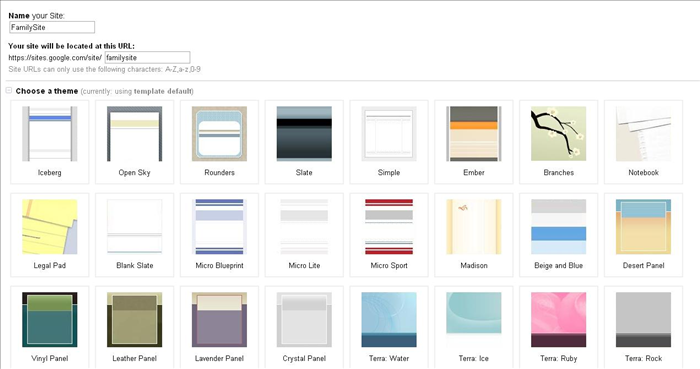Screen dimensions: 700x369
Task: Select the Terra: Ice theme
Action: click(x=474, y=327)
